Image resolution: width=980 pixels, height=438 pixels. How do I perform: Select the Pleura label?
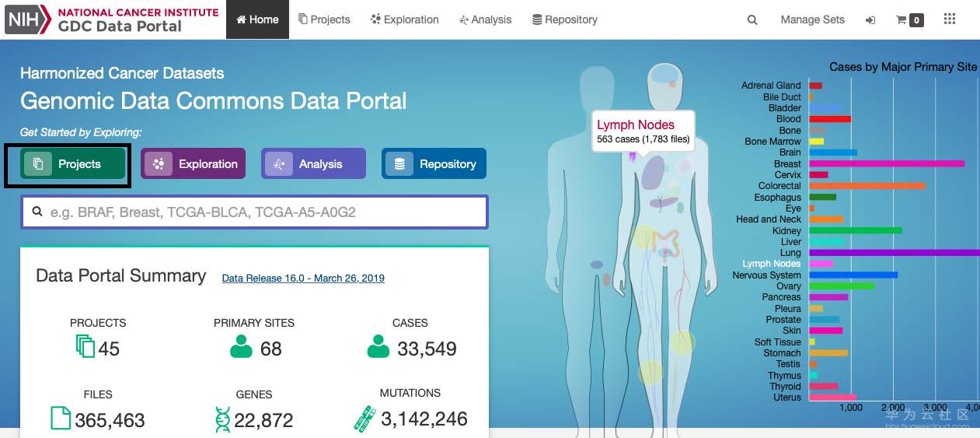(788, 309)
